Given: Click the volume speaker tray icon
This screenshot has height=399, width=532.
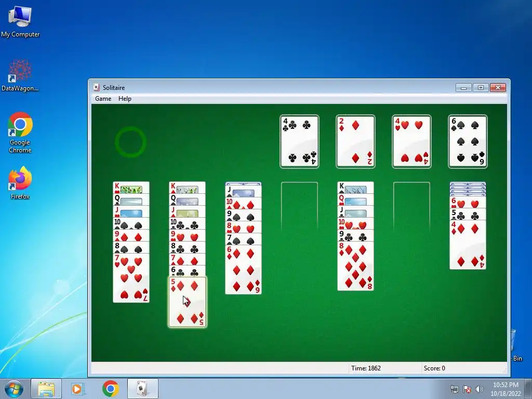Looking at the screenshot, I should point(479,389).
